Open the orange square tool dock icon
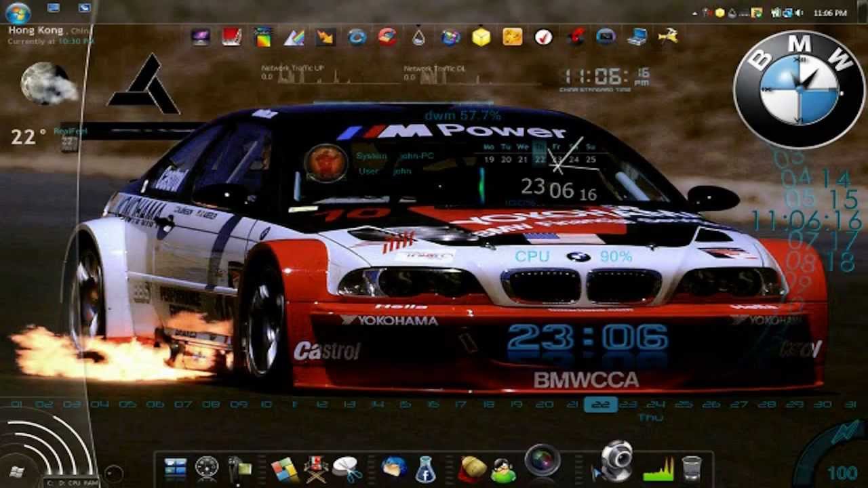868x488 pixels. click(x=512, y=37)
